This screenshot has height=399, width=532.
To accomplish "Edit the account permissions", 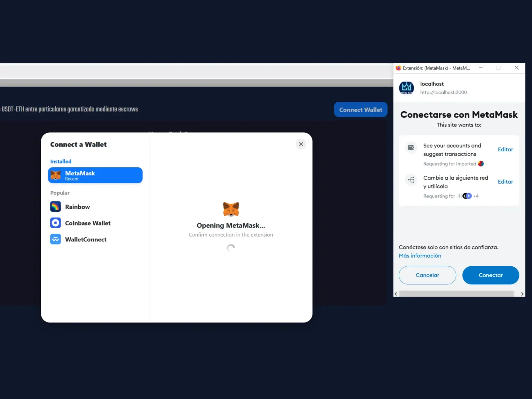I will point(505,150).
